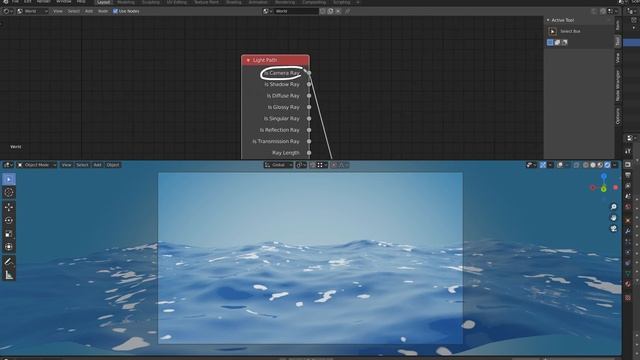Toggle proportional editing in viewport header
Image resolution: width=640 pixels, height=360 pixels.
334,165
